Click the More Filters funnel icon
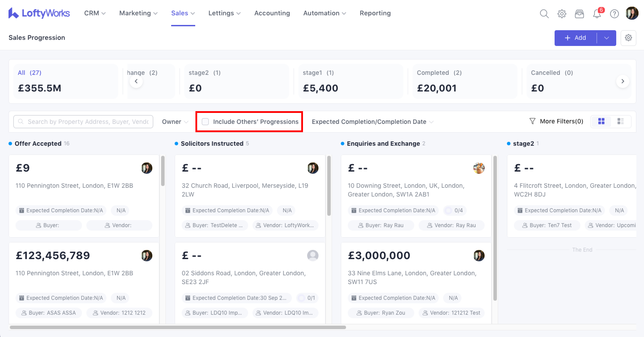This screenshot has width=644, height=337. coord(532,121)
